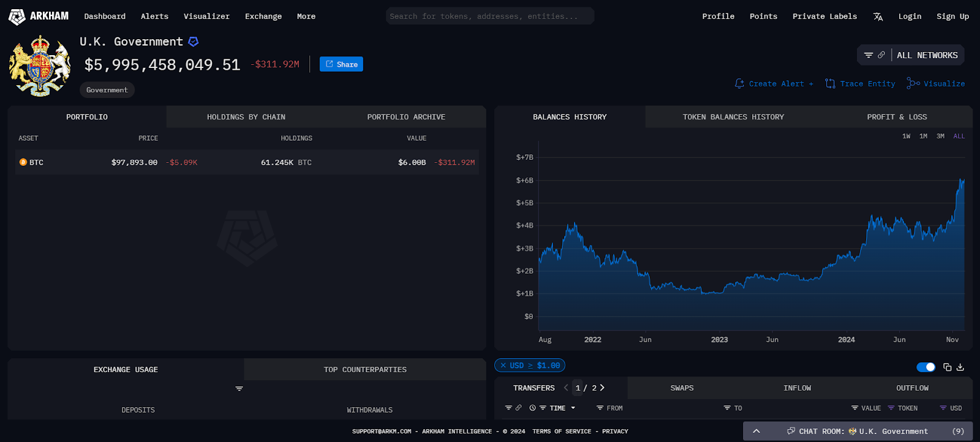980x442 pixels.
Task: Open Token Balances History tab
Action: click(x=733, y=117)
